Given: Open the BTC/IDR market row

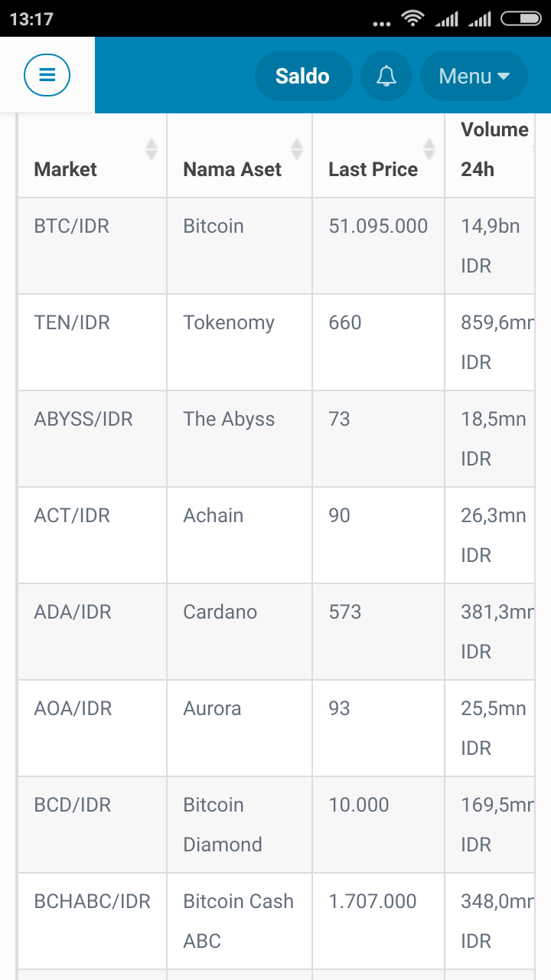Looking at the screenshot, I should coord(72,226).
